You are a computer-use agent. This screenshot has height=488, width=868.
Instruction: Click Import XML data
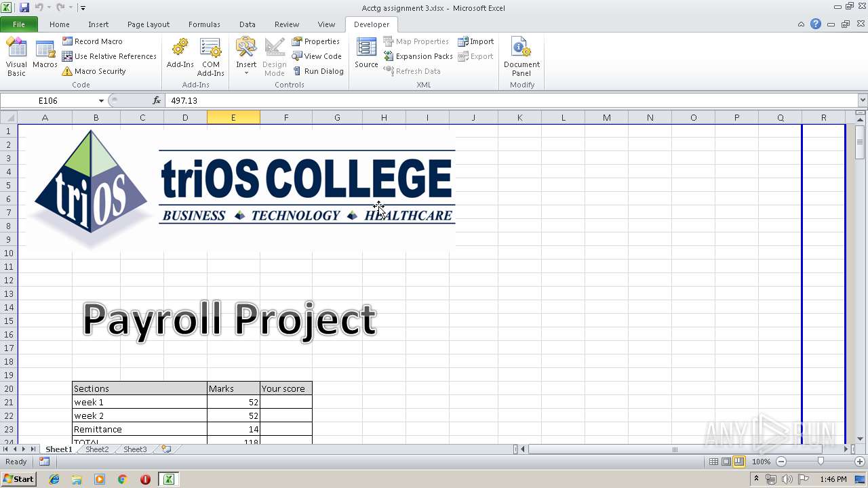click(x=476, y=41)
